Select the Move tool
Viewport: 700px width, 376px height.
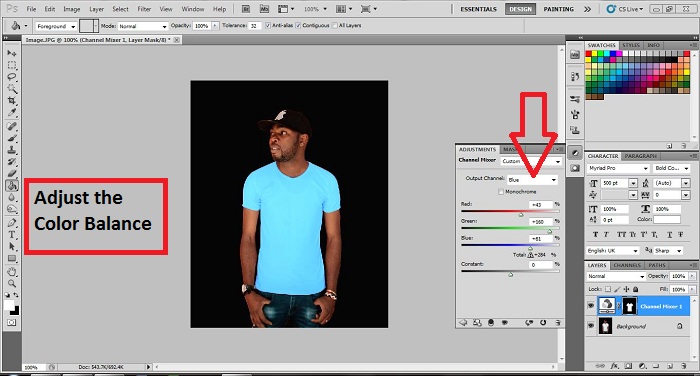pos(12,54)
